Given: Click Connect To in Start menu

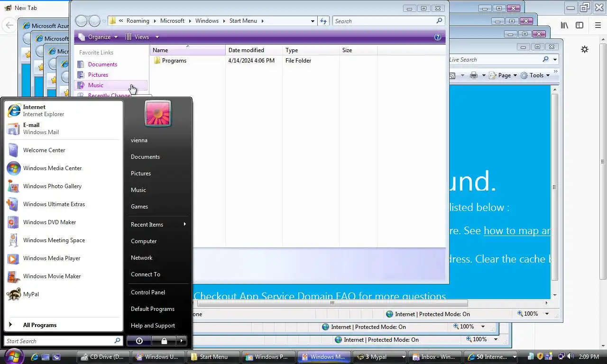Looking at the screenshot, I should click(158, 274).
